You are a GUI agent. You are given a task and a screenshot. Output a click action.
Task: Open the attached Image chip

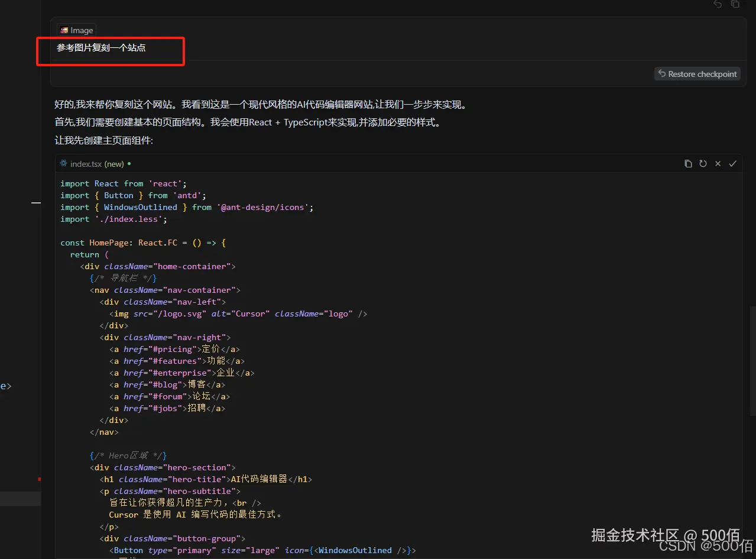[x=76, y=30]
